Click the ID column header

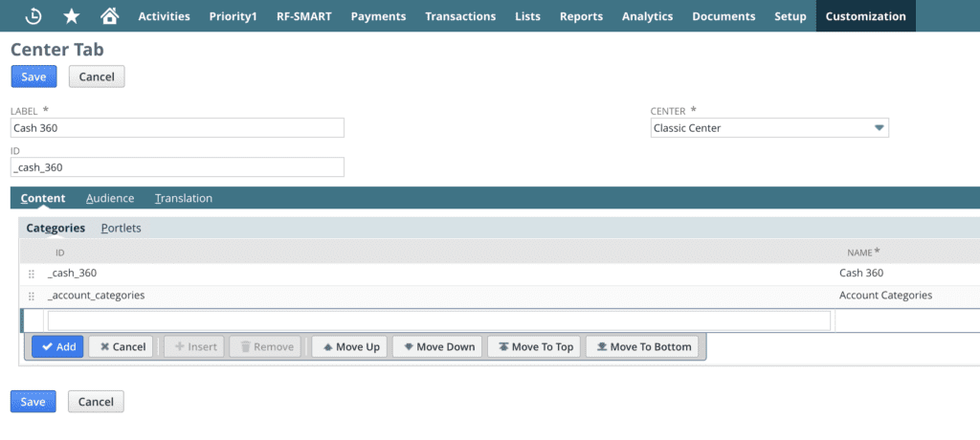tap(60, 253)
